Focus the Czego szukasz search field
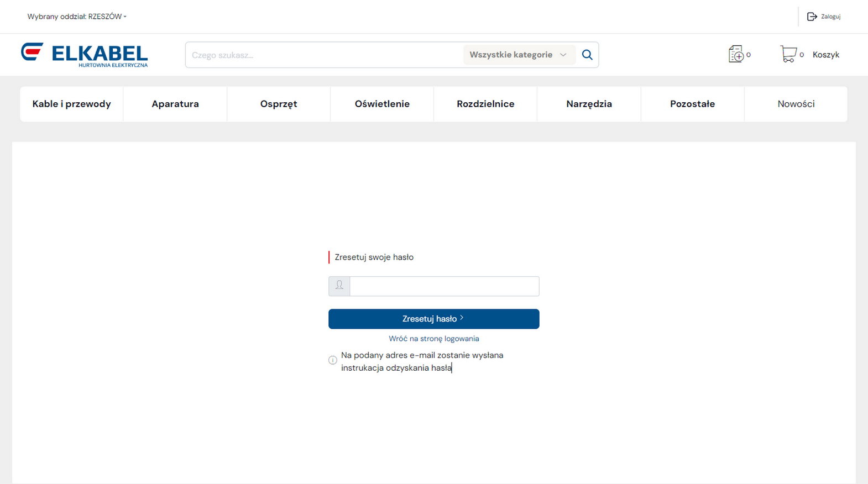868x484 pixels. pyautogui.click(x=323, y=55)
